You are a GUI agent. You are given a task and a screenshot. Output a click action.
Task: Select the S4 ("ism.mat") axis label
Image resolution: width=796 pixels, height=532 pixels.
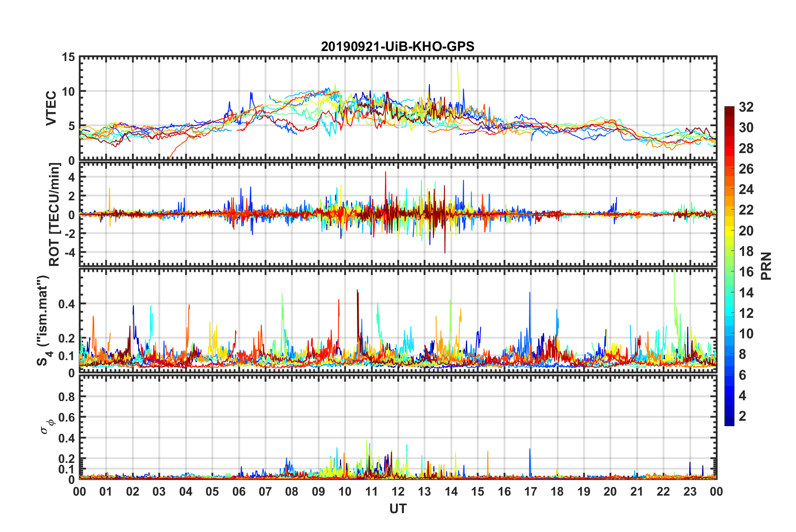(x=43, y=320)
